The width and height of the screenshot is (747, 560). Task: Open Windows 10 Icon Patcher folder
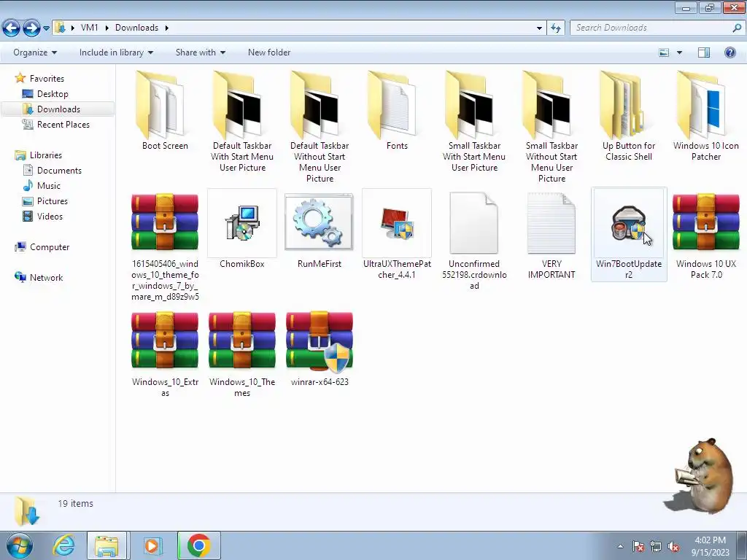[x=706, y=116]
